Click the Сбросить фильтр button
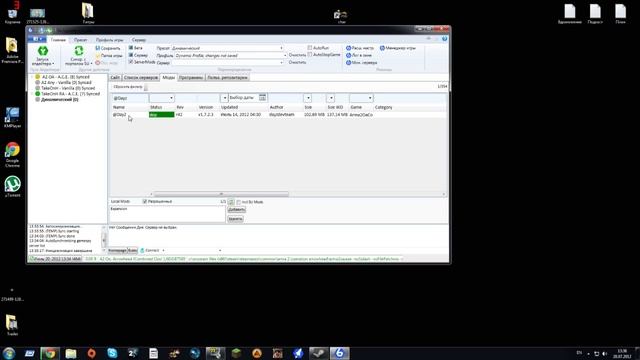Screen dimensions: 640x360 128,87
